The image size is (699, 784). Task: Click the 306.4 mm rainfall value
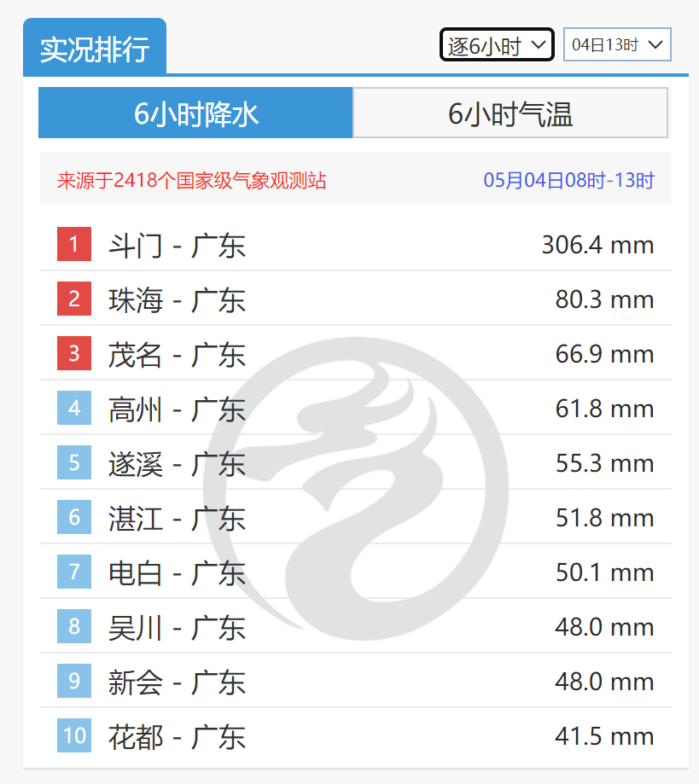click(x=597, y=246)
